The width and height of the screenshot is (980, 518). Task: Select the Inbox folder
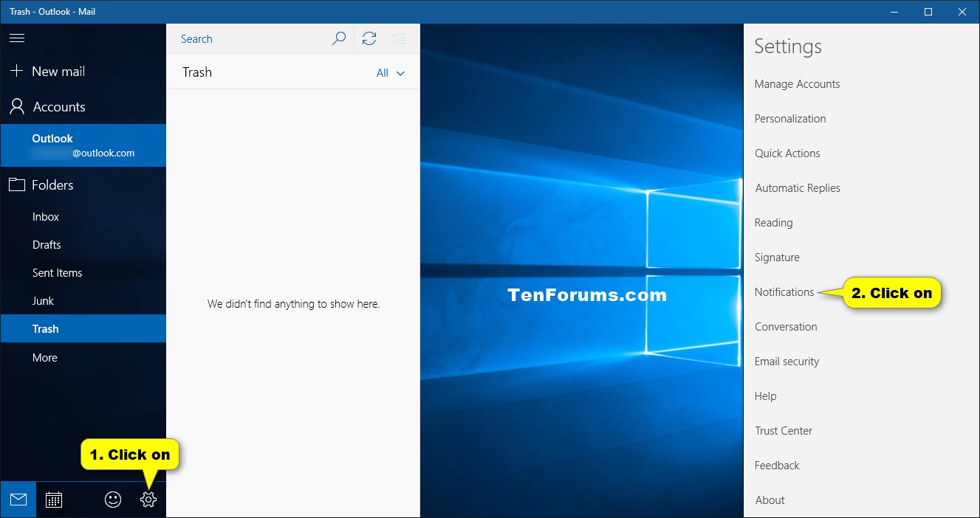click(x=45, y=216)
